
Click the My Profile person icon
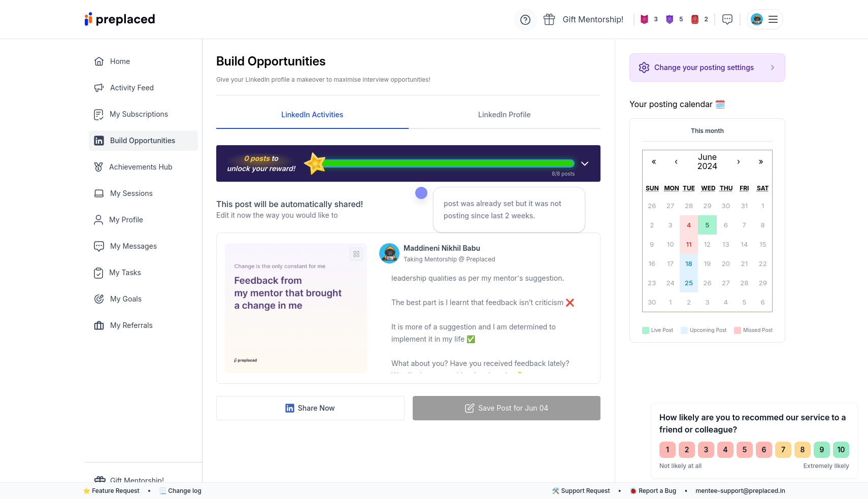pyautogui.click(x=98, y=220)
